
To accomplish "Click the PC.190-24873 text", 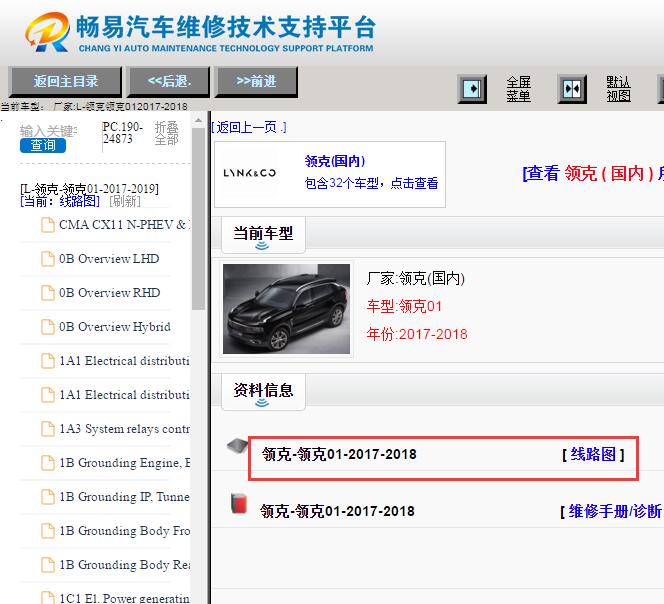I will [x=123, y=133].
